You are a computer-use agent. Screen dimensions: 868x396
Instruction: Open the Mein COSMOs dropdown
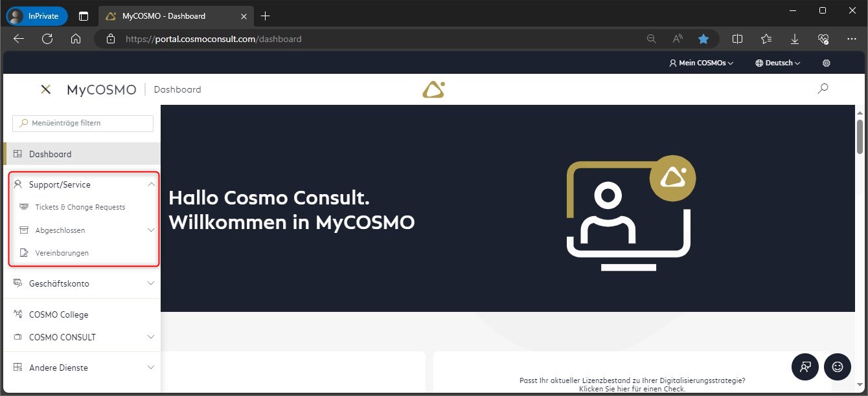coord(701,62)
